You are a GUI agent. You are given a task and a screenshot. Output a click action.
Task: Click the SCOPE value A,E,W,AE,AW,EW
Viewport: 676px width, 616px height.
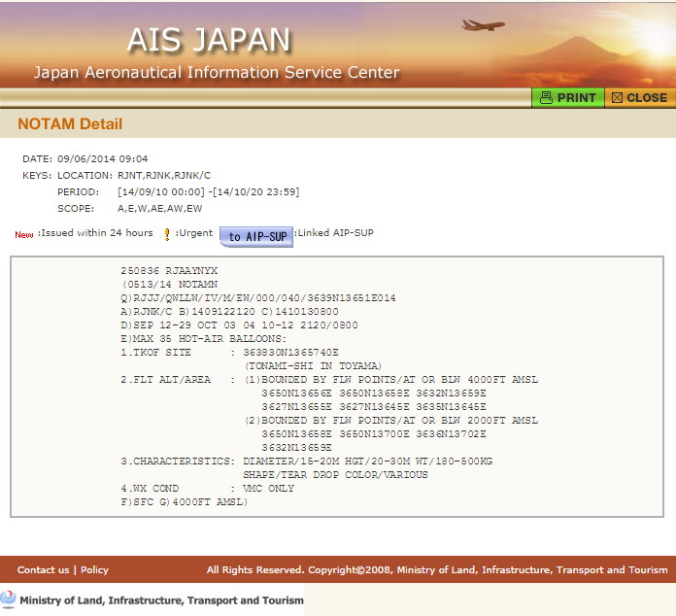159,208
